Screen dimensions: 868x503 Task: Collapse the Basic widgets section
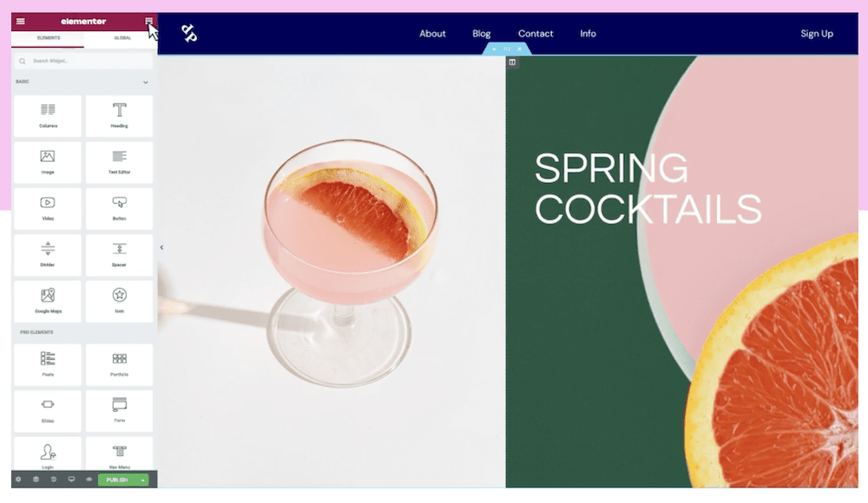(x=146, y=82)
